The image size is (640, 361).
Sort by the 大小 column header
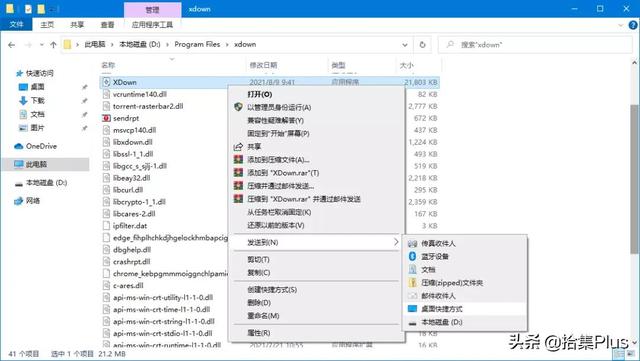click(407, 65)
